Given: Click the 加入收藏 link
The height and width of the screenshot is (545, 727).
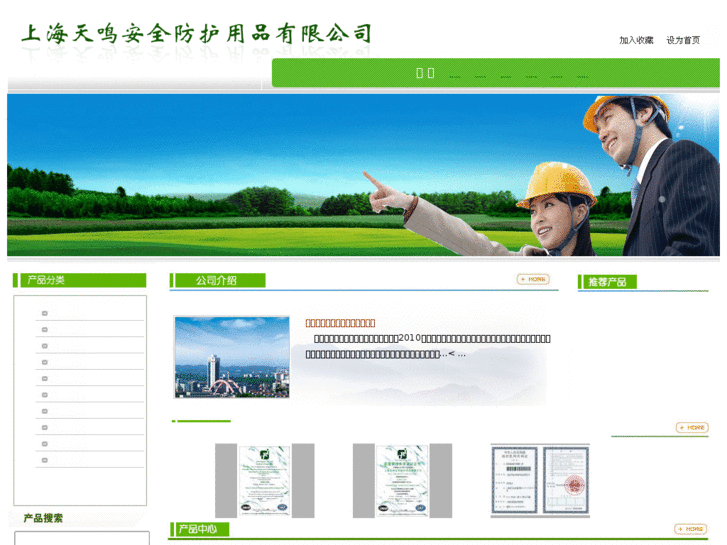Looking at the screenshot, I should point(636,40).
